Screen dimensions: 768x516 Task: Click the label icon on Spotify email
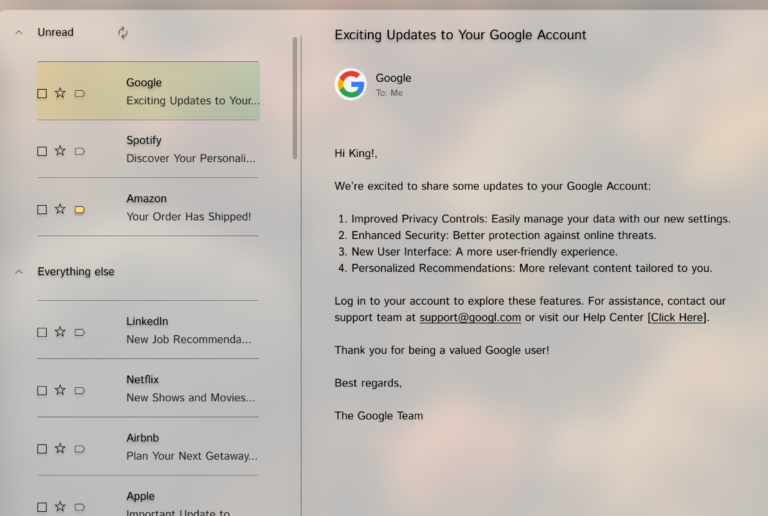click(x=80, y=152)
